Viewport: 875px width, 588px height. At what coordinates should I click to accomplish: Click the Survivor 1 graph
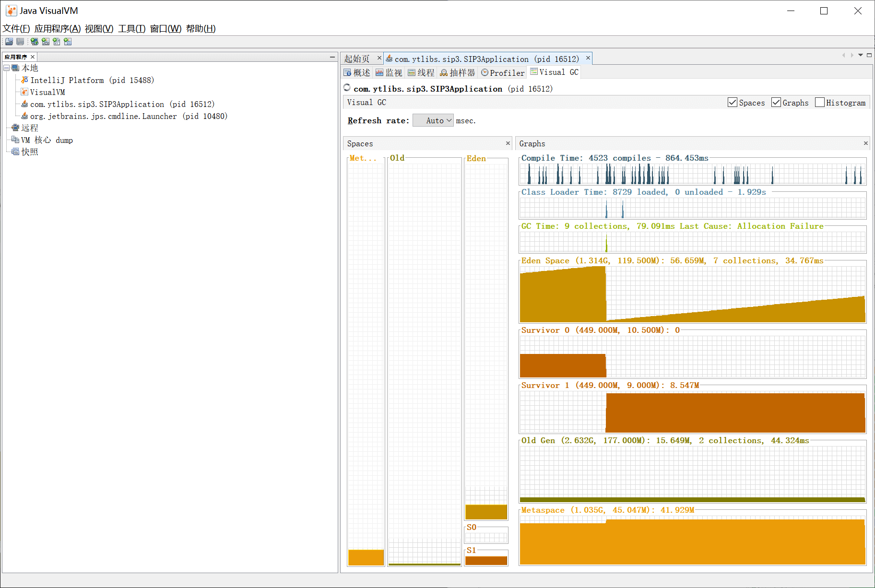(693, 412)
